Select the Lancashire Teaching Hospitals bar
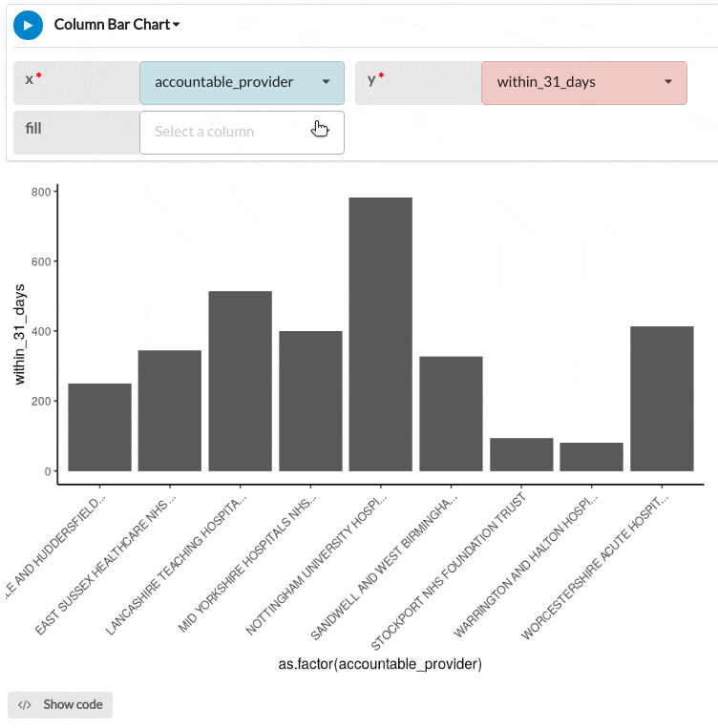This screenshot has height=728, width=718. [x=240, y=381]
